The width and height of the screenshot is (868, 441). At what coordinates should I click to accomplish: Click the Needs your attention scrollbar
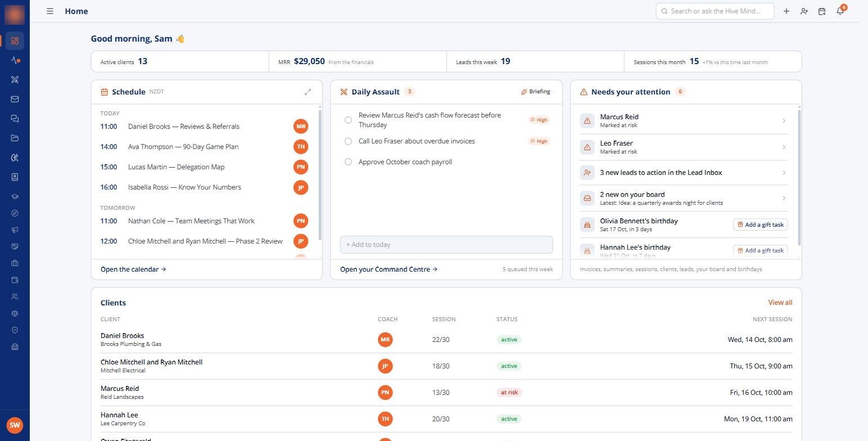(799, 177)
